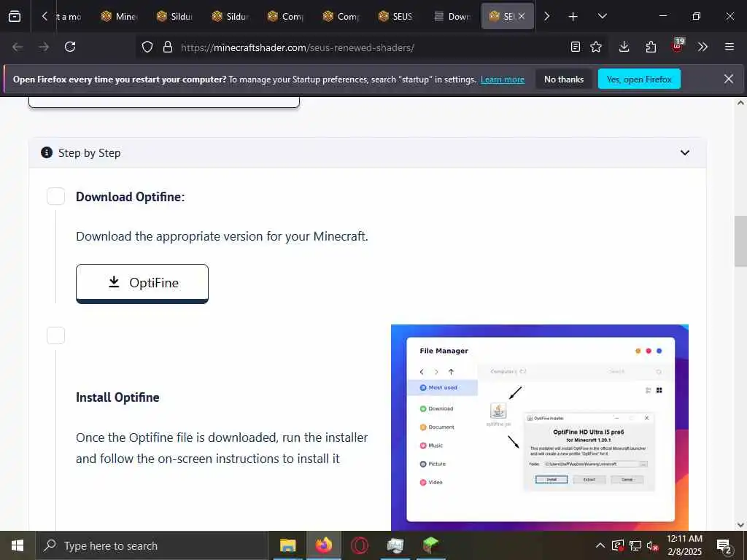Click 'Learn more' link in notification
This screenshot has height=560, width=747.
pyautogui.click(x=503, y=79)
